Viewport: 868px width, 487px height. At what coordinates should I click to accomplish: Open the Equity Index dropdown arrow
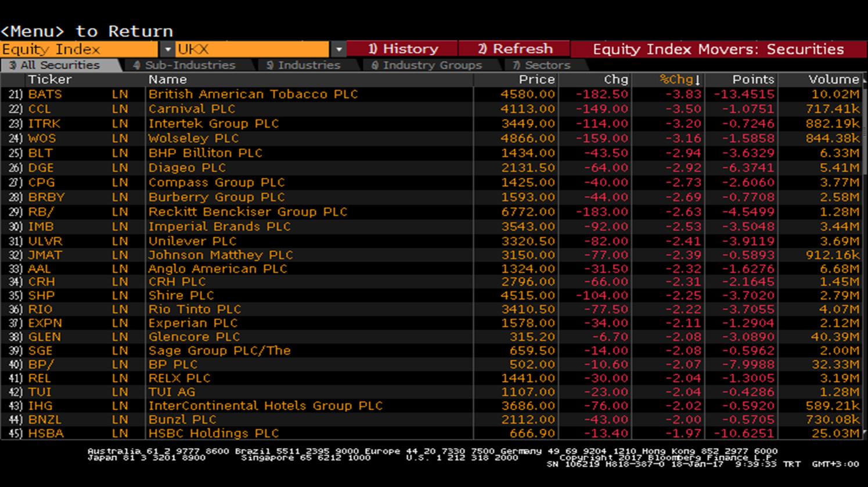[167, 49]
